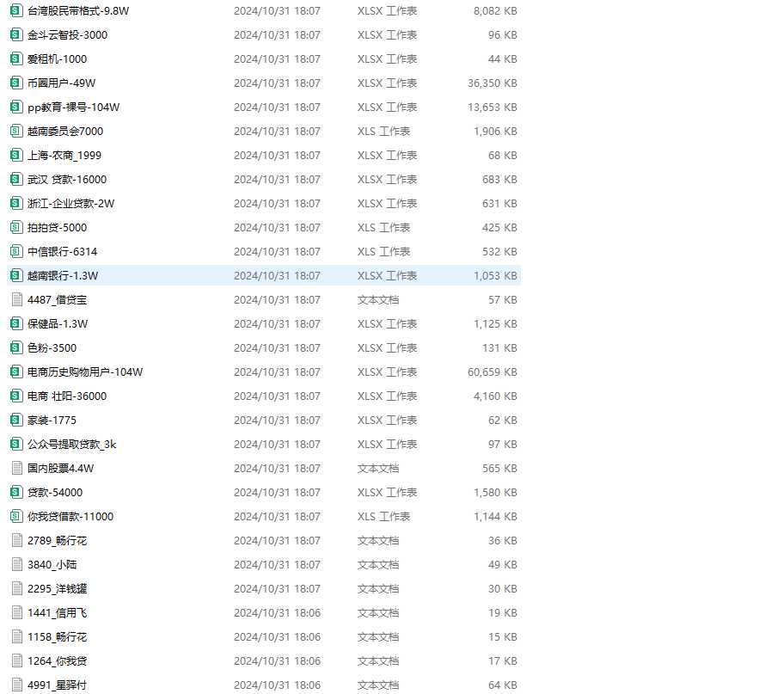This screenshot has width=784, height=694.
Task: Click the file icon of 中信银行-6314
Action: pyautogui.click(x=16, y=251)
